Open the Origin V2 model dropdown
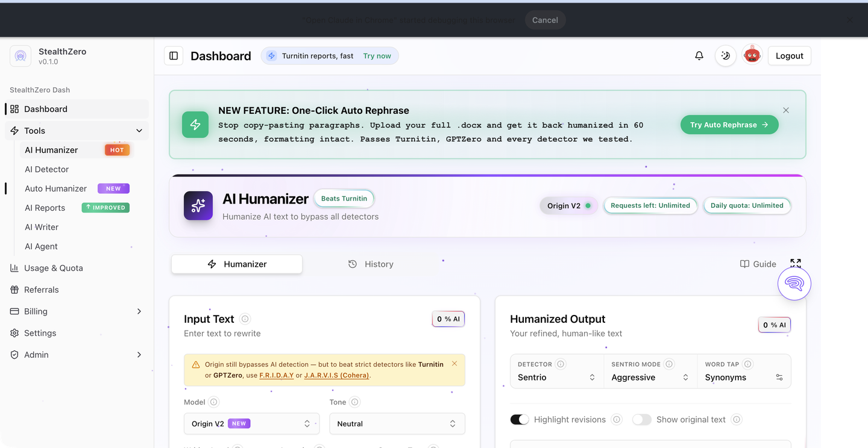Image resolution: width=868 pixels, height=448 pixels. tap(252, 424)
